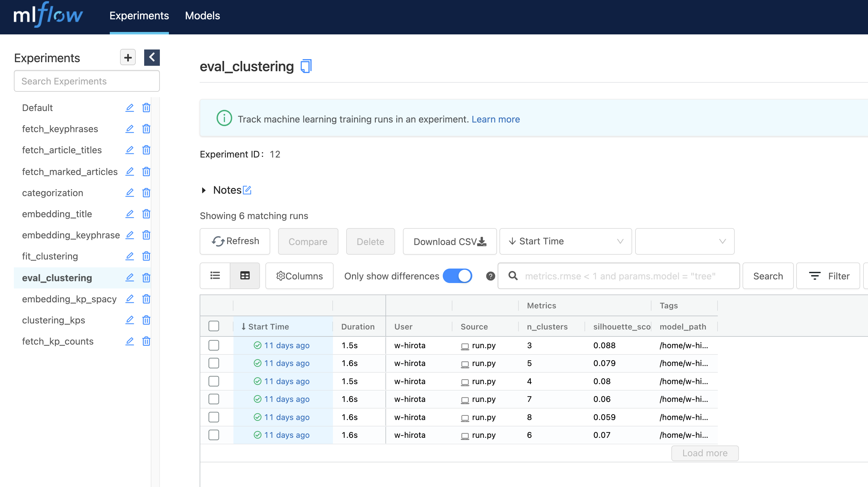Copy the eval_clustering experiment name
The width and height of the screenshot is (868, 487).
305,66
